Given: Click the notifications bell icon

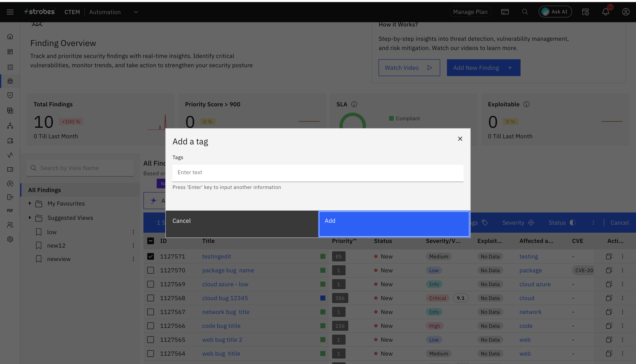Looking at the screenshot, I should coord(605,12).
